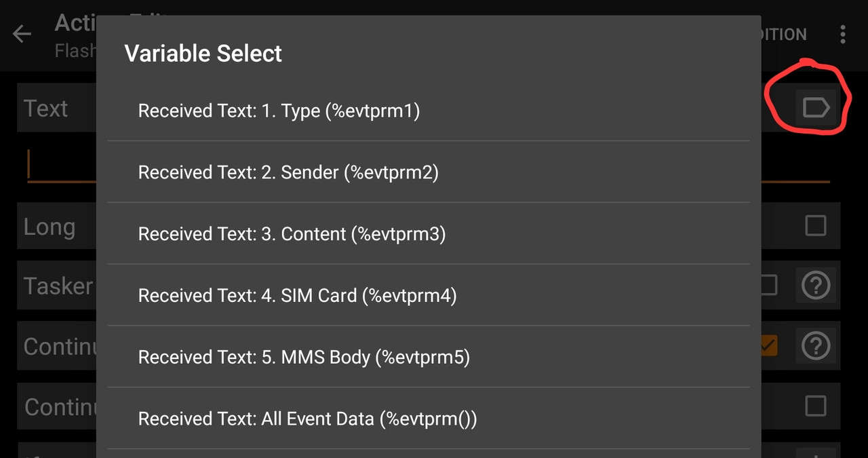The width and height of the screenshot is (868, 458).
Task: Open the three-dot overflow menu
Action: coord(843,34)
